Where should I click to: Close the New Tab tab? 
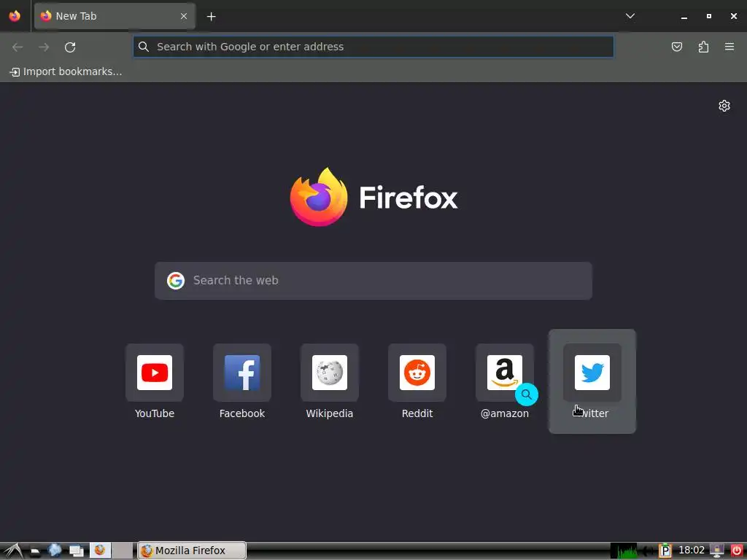pos(183,16)
